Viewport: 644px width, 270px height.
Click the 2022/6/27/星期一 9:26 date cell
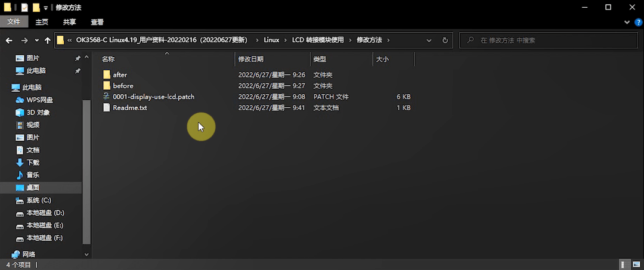[271, 75]
